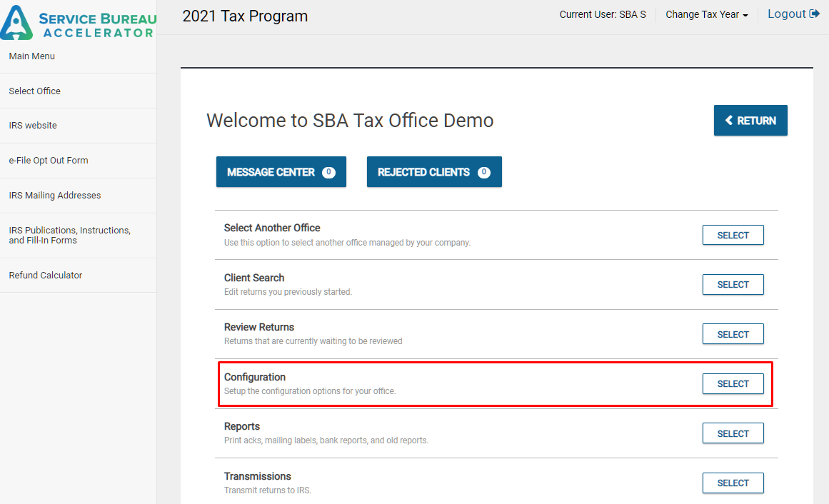This screenshot has height=504, width=829.
Task: Open IRS Publications, Instructions, and Fill-In Forms
Action: (x=69, y=236)
